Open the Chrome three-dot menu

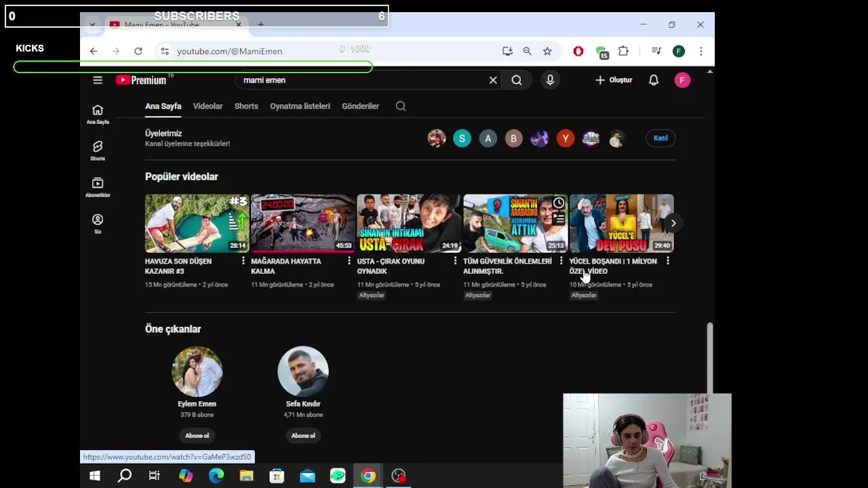[701, 51]
